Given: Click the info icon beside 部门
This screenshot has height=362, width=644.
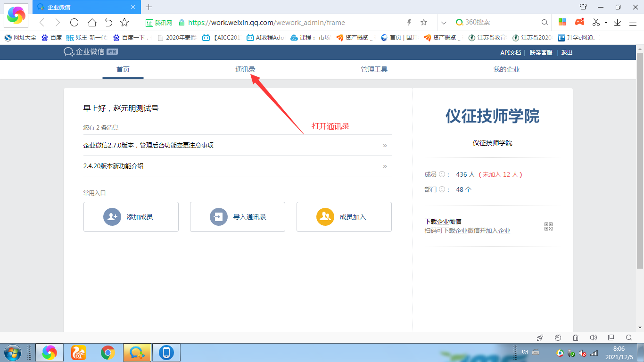Looking at the screenshot, I should coord(442,189).
